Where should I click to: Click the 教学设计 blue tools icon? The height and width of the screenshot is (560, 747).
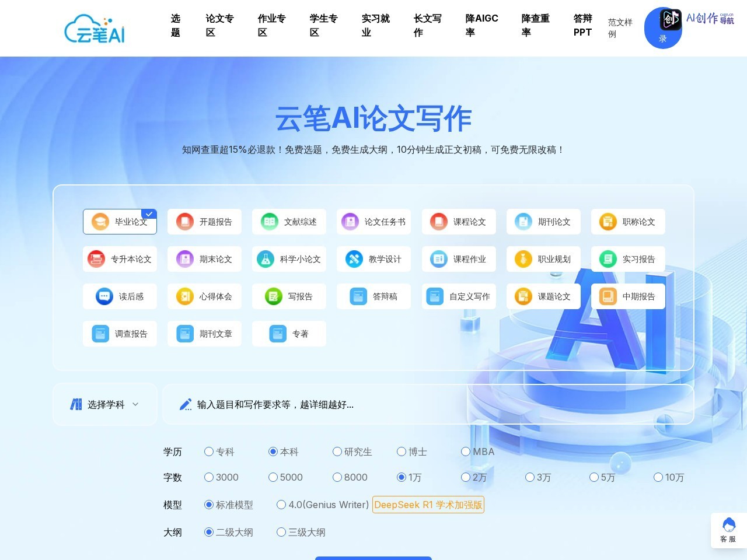(354, 259)
